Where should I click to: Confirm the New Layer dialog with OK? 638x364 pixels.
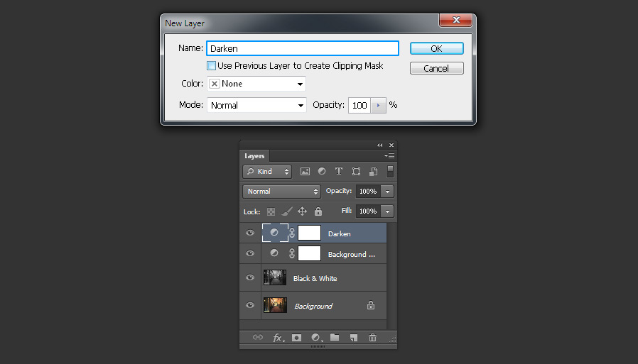click(437, 48)
